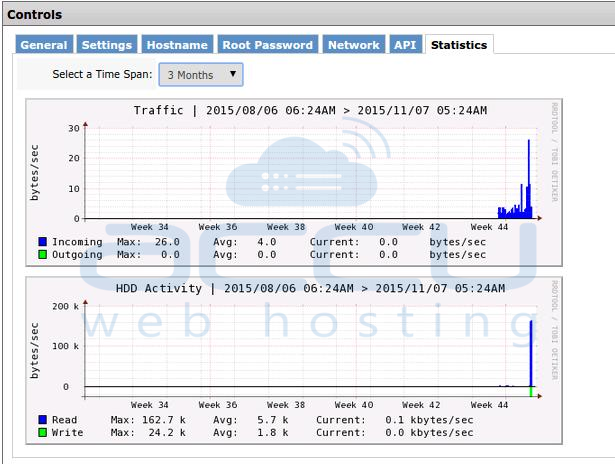Screen dimensions: 615x464
Task: Click the Read Current 0.1 kbytes/sec value
Action: coord(429,420)
